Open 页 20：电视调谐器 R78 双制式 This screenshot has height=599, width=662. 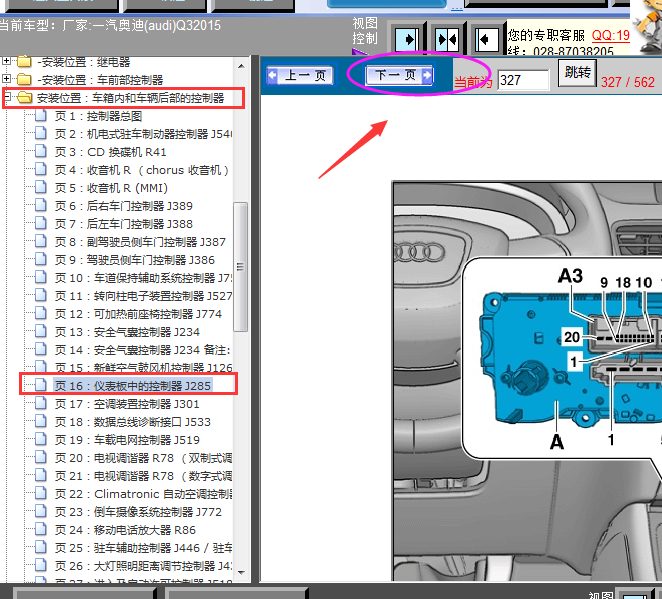point(143,458)
